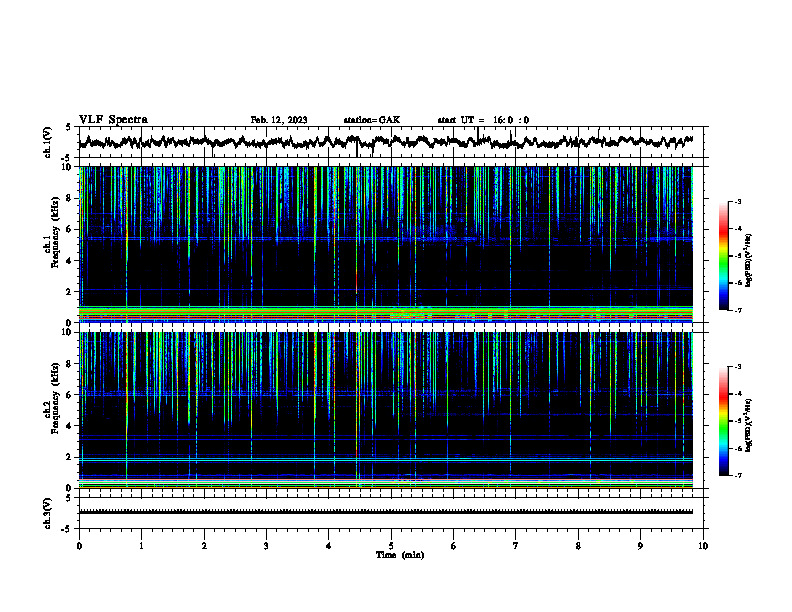The image size is (792, 612).
Task: Click the Feb. 12, 2023 date label
Action: coord(279,120)
